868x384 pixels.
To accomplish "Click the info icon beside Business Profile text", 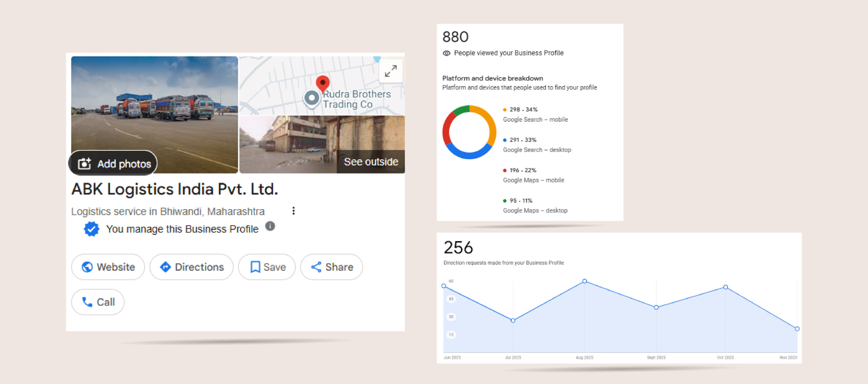I will pos(270,226).
